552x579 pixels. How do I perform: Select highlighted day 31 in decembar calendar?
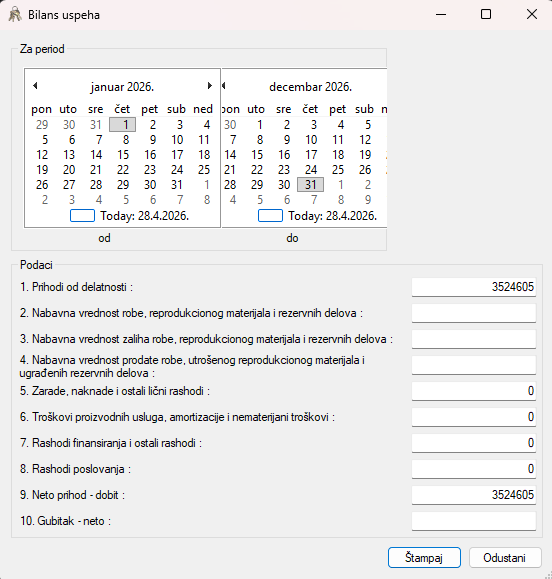pyautogui.click(x=311, y=185)
